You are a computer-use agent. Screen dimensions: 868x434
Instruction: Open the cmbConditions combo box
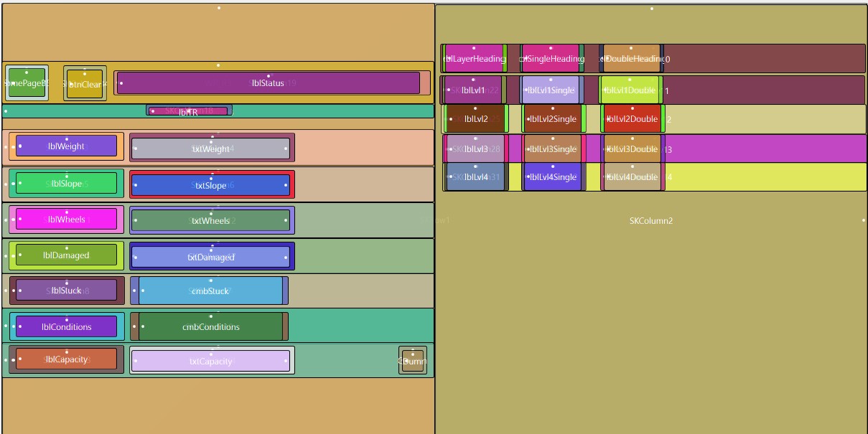point(210,327)
